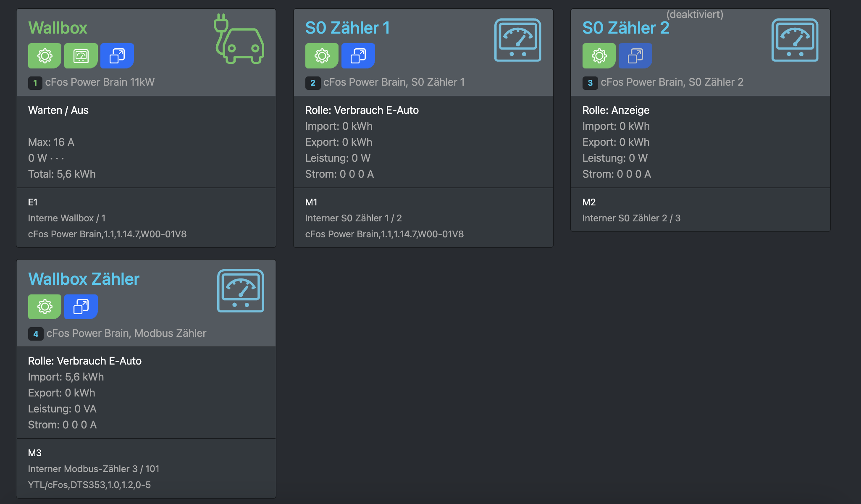This screenshot has width=861, height=504.
Task: Click device number badge 2
Action: [x=313, y=83]
